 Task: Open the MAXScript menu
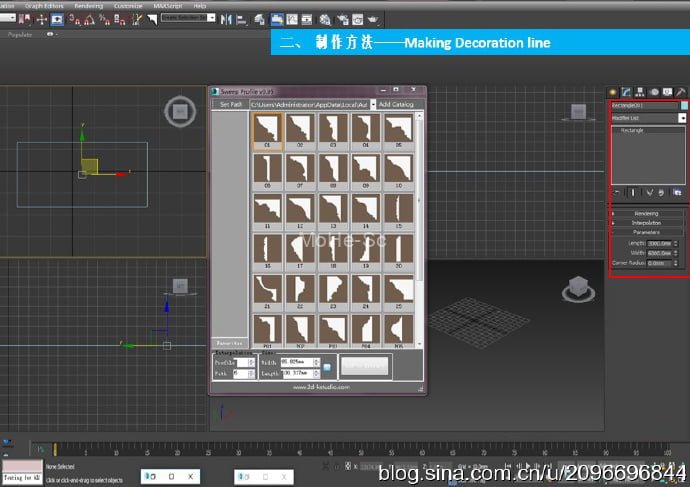(166, 5)
